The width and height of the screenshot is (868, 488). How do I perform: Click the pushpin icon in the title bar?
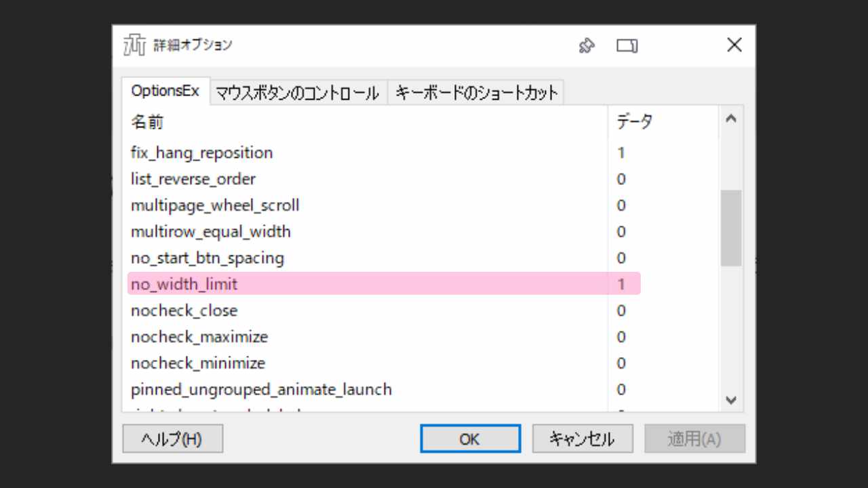coord(587,45)
